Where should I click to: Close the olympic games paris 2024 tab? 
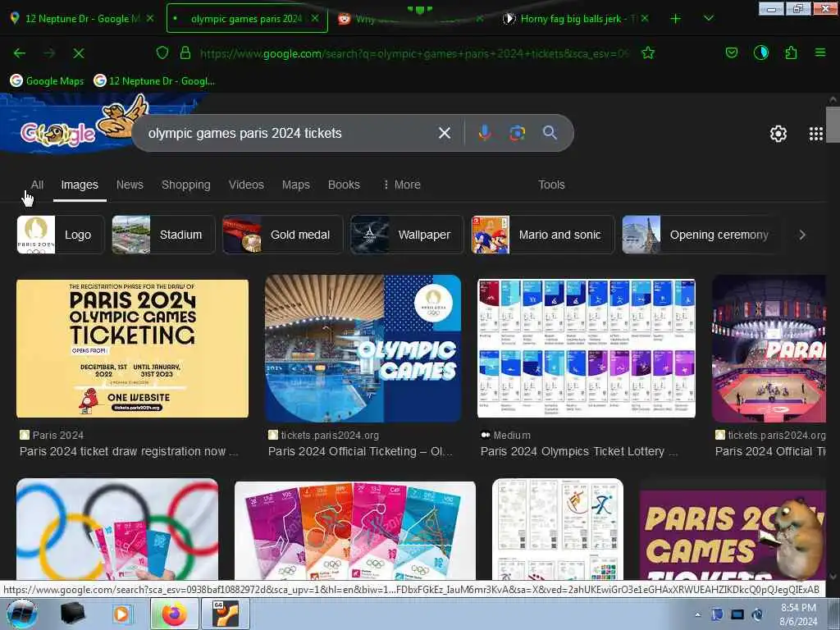click(315, 18)
